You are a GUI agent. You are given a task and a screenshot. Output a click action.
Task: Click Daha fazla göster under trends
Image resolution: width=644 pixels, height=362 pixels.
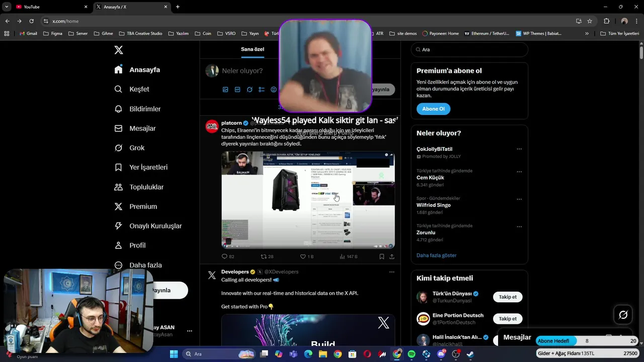point(436,255)
